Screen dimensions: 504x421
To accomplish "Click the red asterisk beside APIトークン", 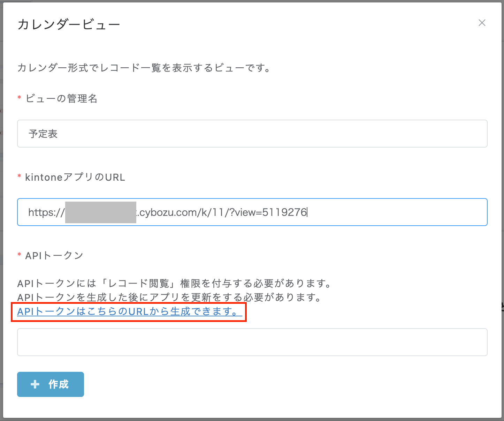I will (20, 255).
